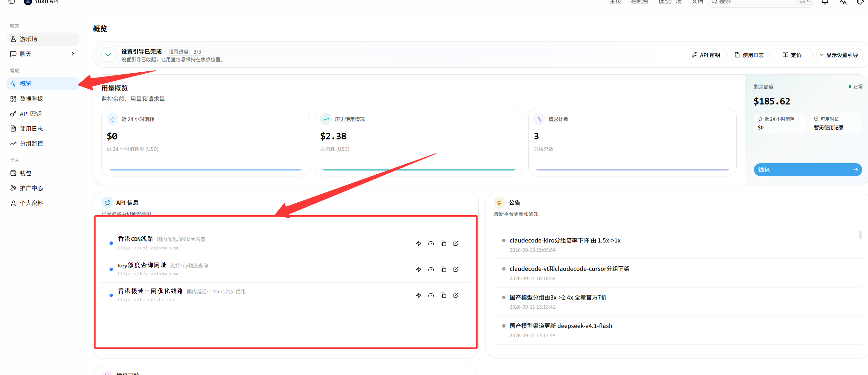
Task: Expand 显示设置引导 dropdown
Action: point(839,55)
